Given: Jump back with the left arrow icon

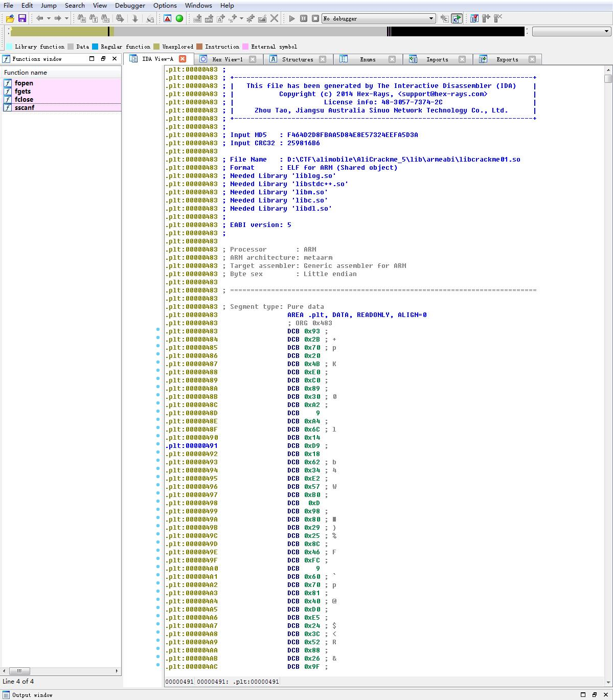Looking at the screenshot, I should [x=39, y=18].
